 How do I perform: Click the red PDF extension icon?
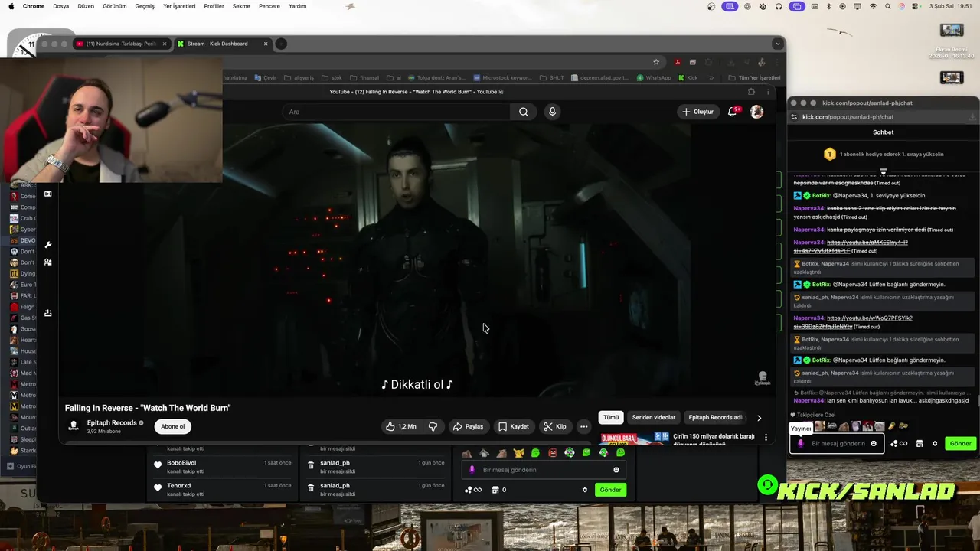click(x=678, y=62)
